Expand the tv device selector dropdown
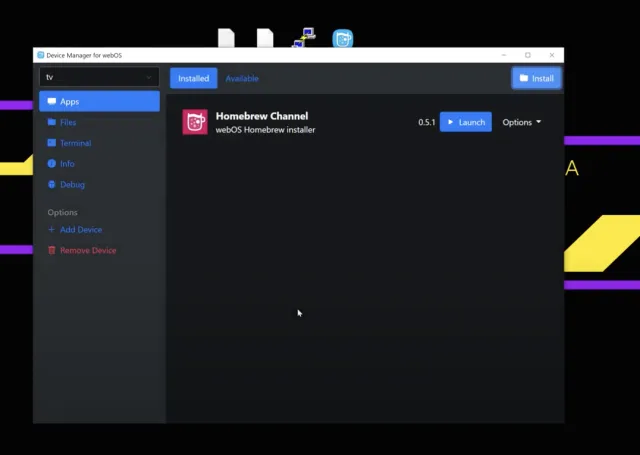Image resolution: width=640 pixels, height=455 pixels. pyautogui.click(x=99, y=77)
